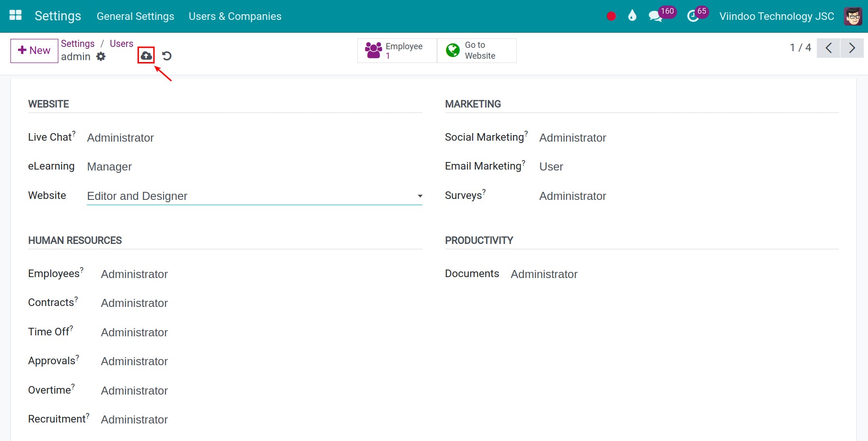Go to next record arrow

pos(852,48)
